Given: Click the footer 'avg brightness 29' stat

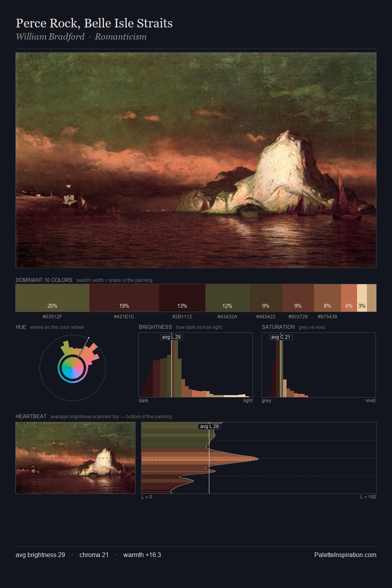Looking at the screenshot, I should click(40, 555).
